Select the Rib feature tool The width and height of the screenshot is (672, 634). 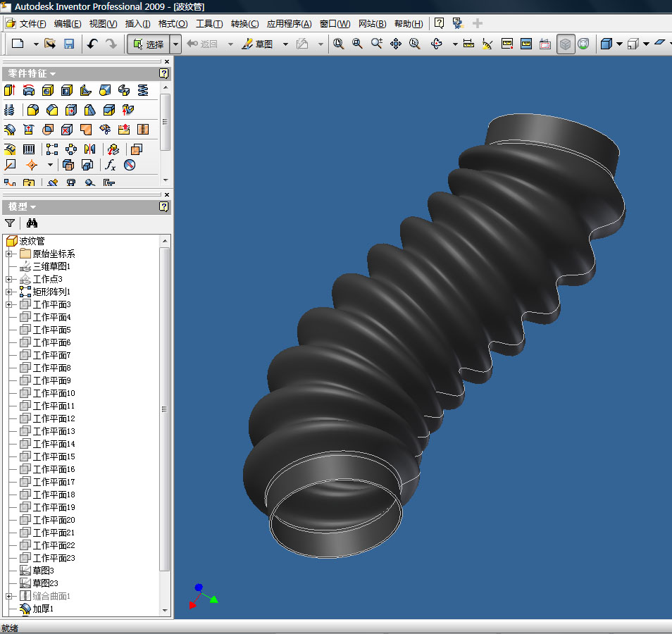tap(86, 90)
